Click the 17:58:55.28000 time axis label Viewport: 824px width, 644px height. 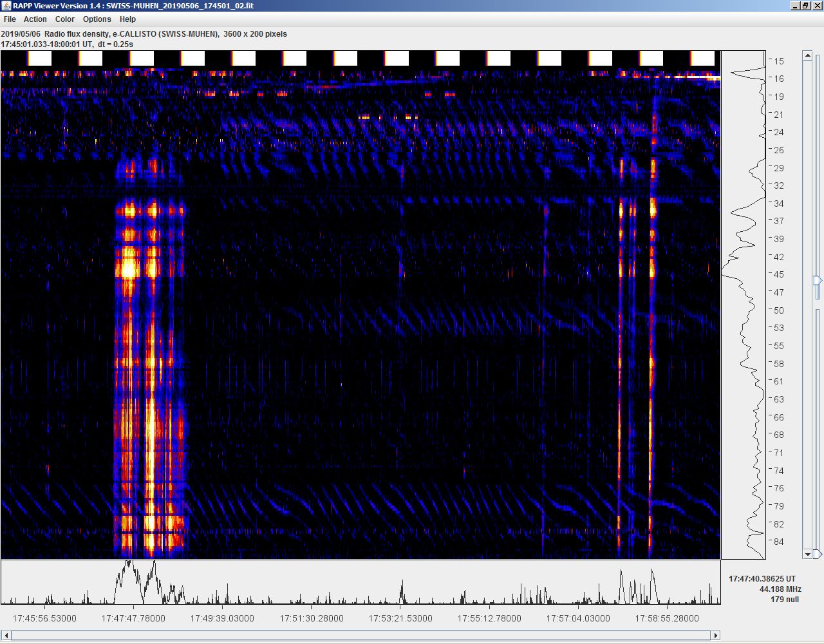coord(667,618)
